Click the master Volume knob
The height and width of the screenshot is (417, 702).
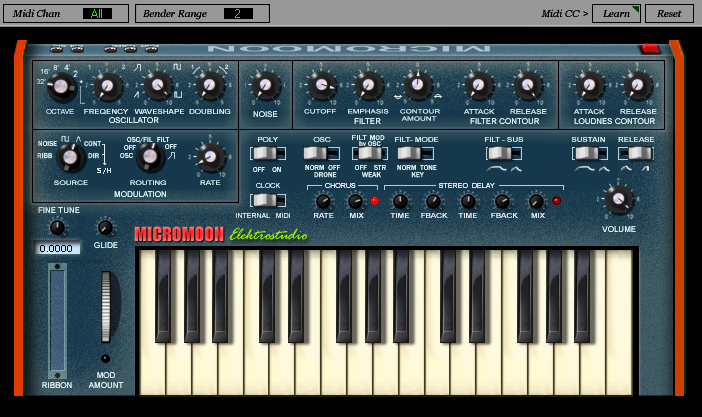[619, 199]
